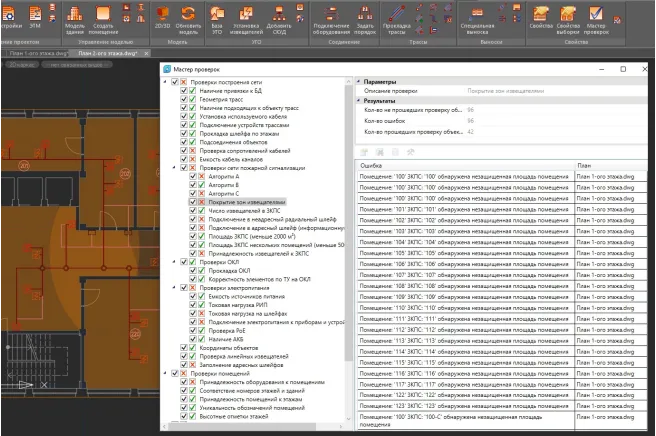This screenshot has width=656, height=436.
Task: Toggle the Проверка PoE checkbox
Action: (191, 330)
